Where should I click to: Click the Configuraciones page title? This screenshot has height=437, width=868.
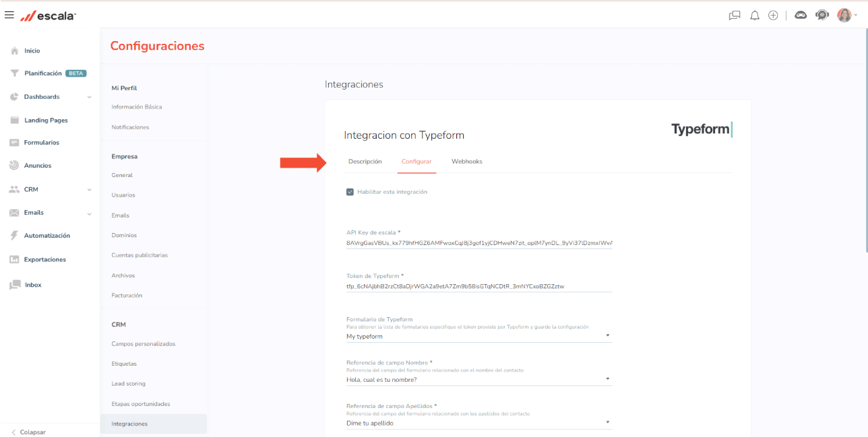[157, 46]
